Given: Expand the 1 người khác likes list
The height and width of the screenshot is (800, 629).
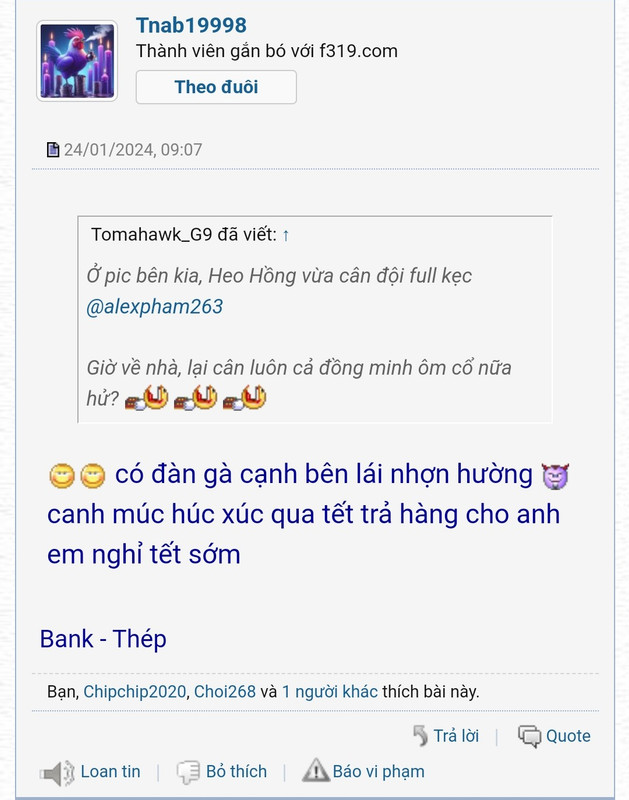Looking at the screenshot, I should [330, 691].
